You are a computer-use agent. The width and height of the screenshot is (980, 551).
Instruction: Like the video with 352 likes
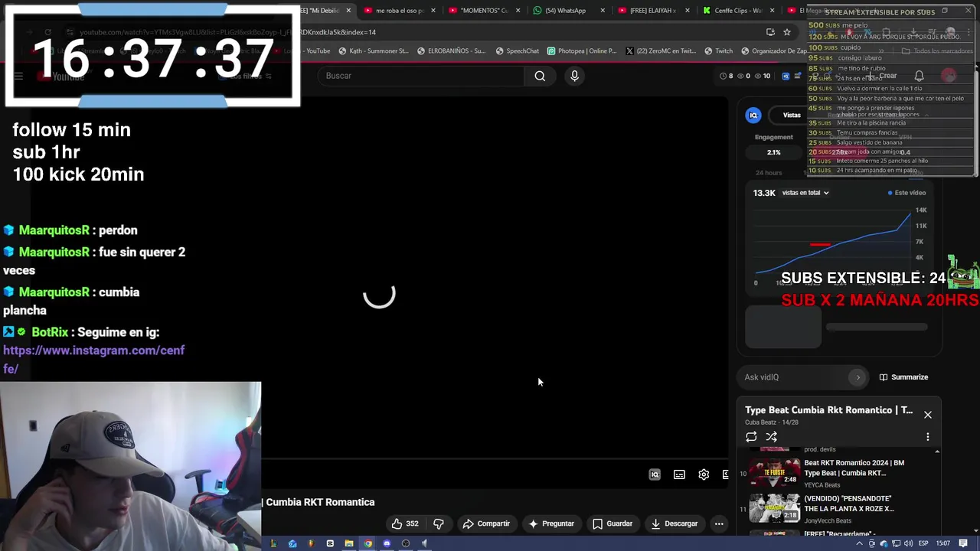[x=405, y=523]
